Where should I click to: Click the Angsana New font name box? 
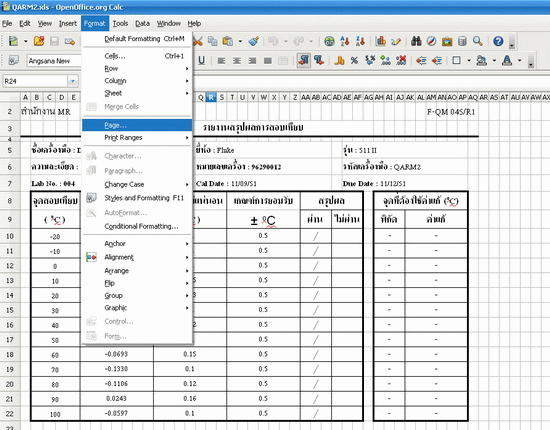(54, 61)
